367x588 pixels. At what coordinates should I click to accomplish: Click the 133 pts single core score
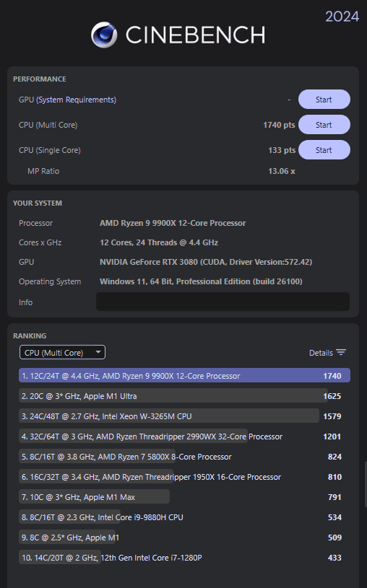[282, 150]
